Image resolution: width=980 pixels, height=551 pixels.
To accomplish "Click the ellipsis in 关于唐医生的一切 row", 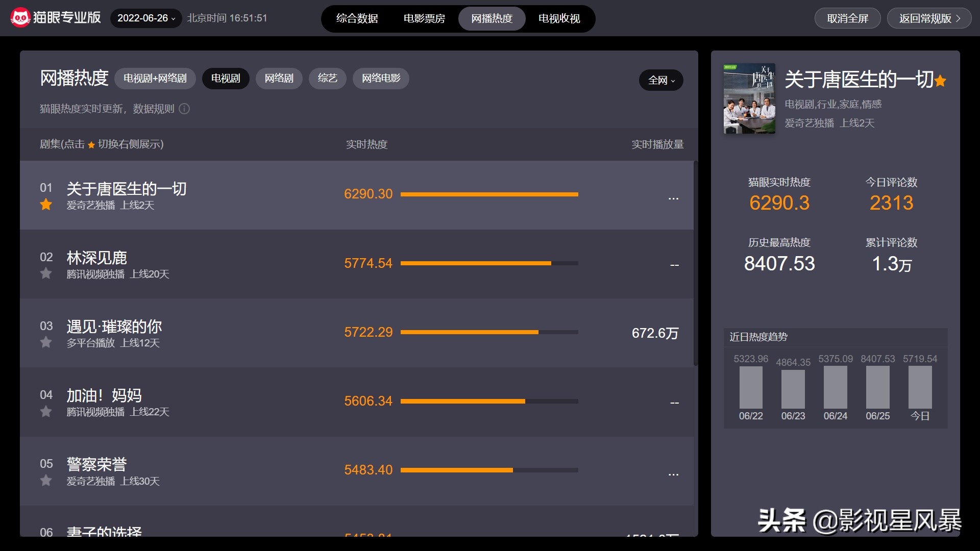I will pyautogui.click(x=673, y=198).
